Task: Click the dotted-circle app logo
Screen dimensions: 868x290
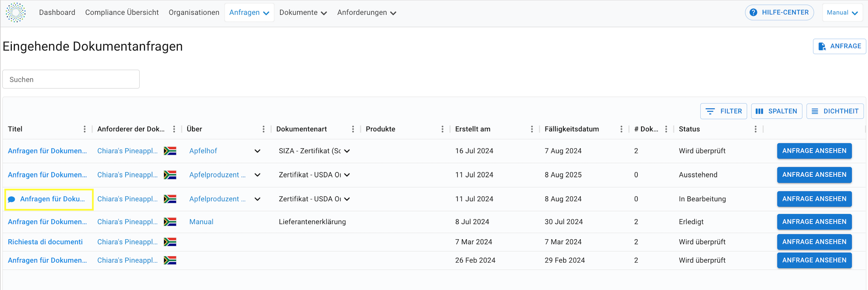Action: pyautogui.click(x=15, y=12)
